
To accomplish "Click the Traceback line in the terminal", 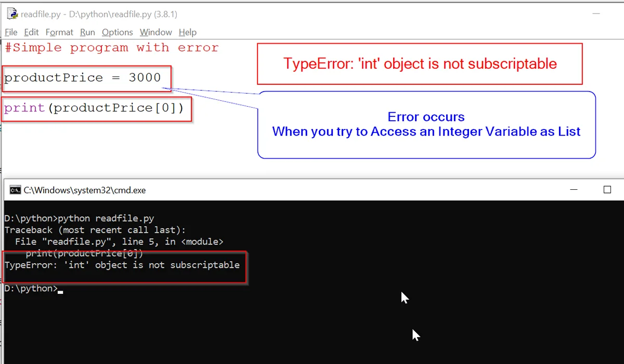I will coord(95,230).
